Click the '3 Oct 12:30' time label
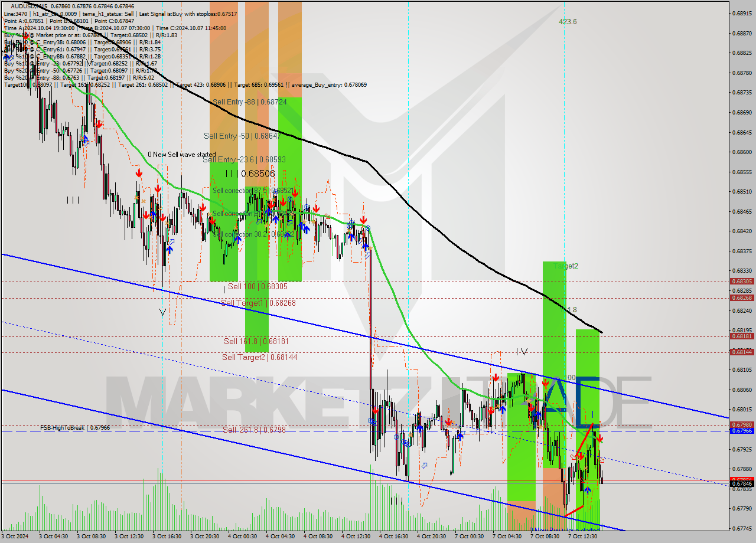 [x=129, y=537]
